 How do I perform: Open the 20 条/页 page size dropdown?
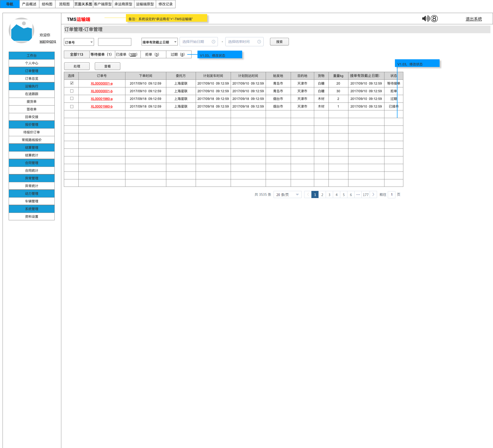coord(287,195)
